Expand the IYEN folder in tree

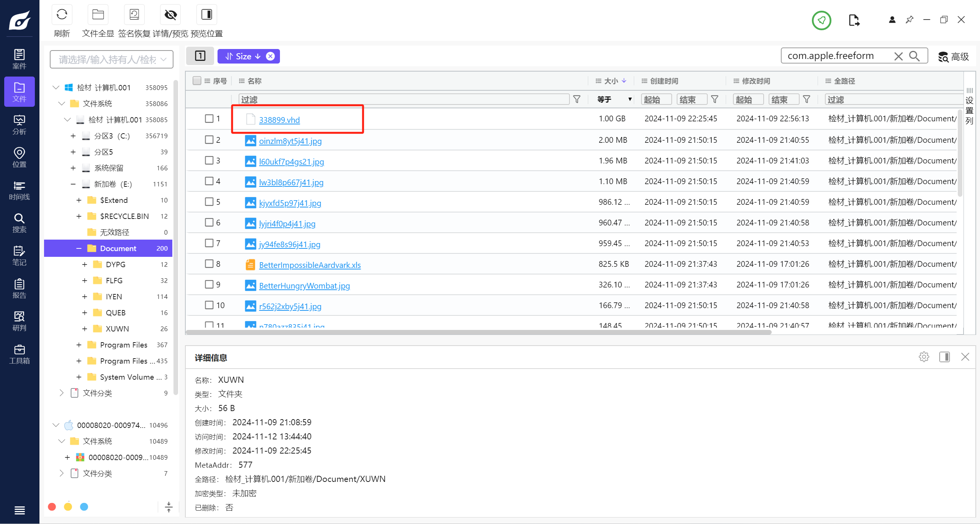85,297
